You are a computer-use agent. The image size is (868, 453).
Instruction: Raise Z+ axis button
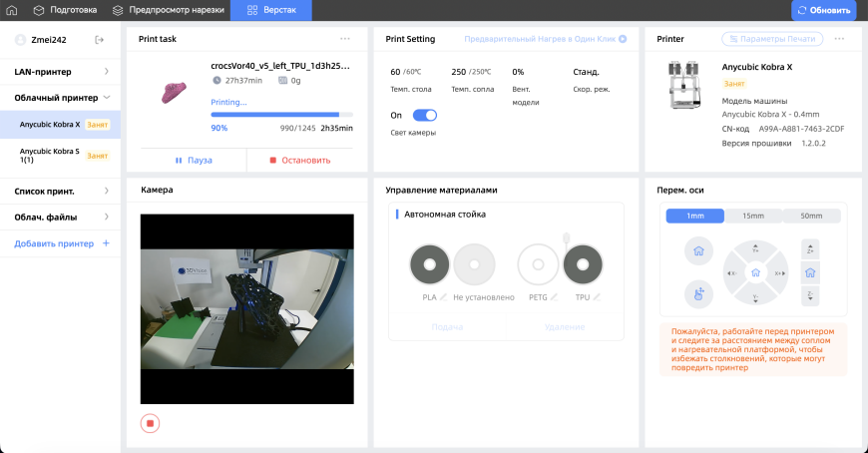[810, 249]
